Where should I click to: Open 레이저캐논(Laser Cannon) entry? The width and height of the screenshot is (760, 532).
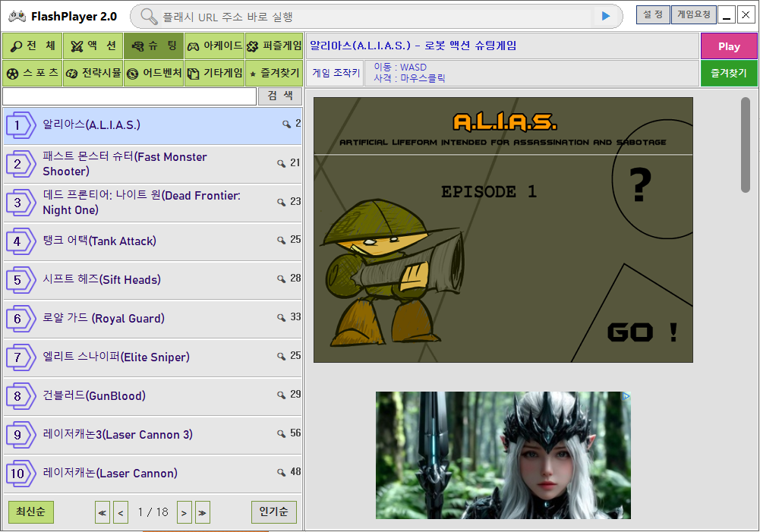click(152, 474)
